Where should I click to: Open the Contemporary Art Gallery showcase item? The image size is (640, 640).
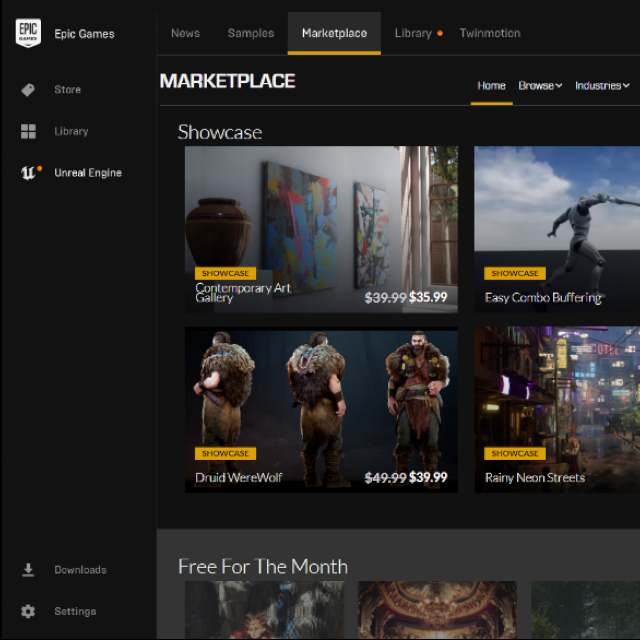[x=321, y=229]
